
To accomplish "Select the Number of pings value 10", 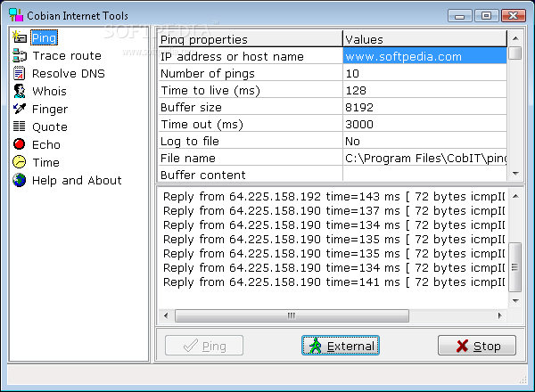I will click(424, 73).
